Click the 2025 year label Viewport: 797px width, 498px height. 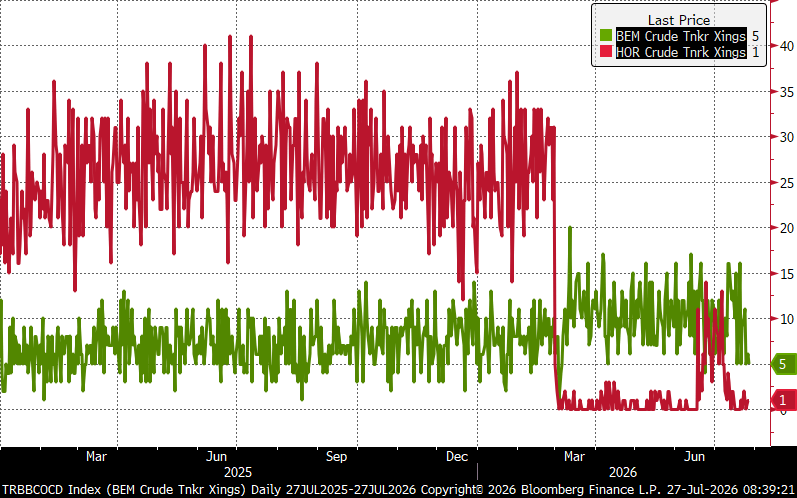pyautogui.click(x=238, y=472)
